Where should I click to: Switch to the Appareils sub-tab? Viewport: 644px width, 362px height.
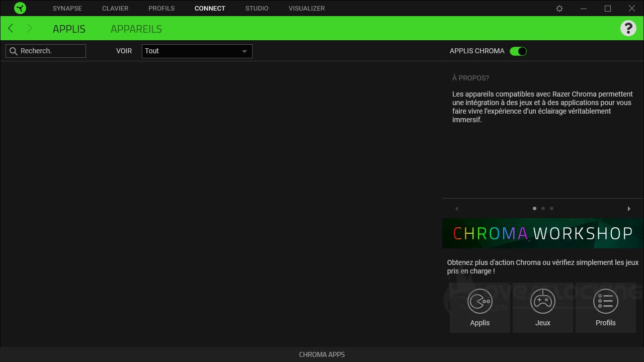tap(136, 29)
